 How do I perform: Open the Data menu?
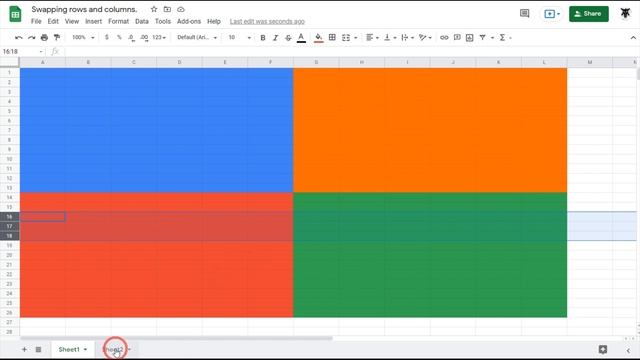pos(142,21)
